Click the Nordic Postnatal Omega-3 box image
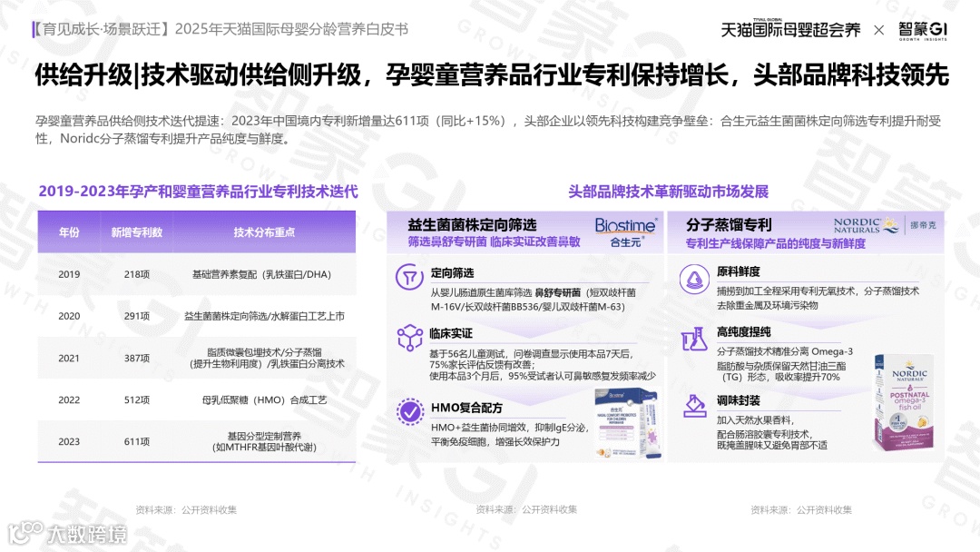This screenshot has height=552, width=980. tap(904, 401)
